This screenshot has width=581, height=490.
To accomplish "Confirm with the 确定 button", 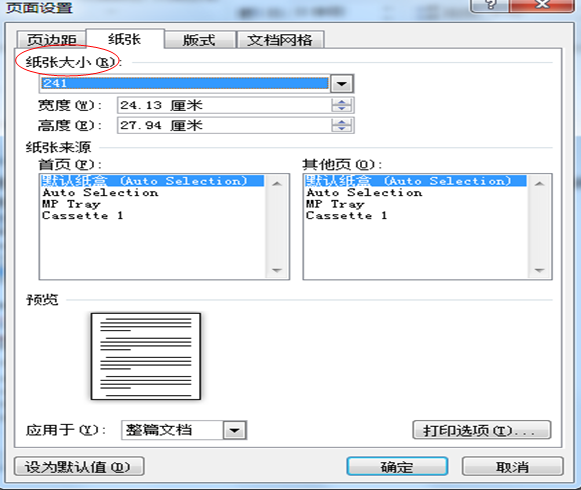I will pos(397,466).
